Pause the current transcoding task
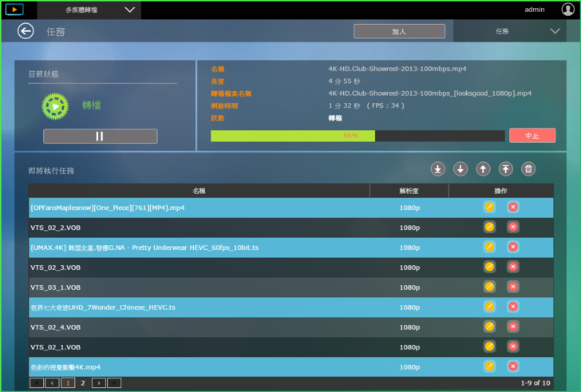The height and width of the screenshot is (392, 581). 100,137
